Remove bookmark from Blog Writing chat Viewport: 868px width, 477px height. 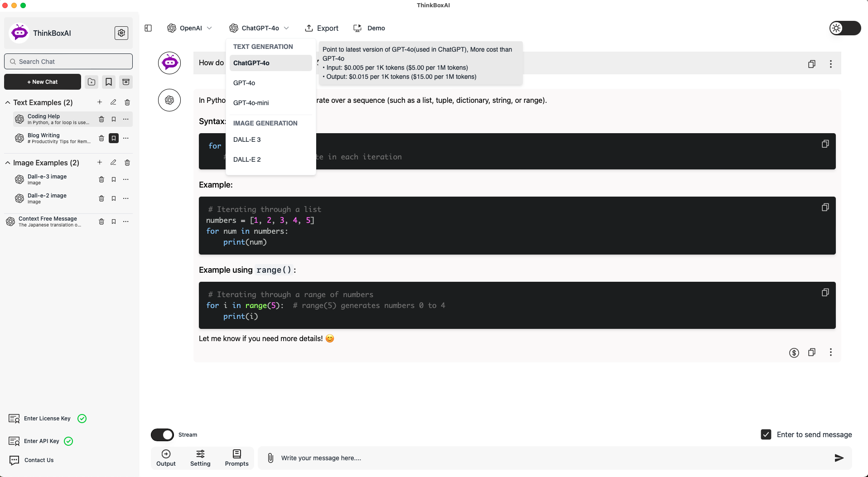114,138
